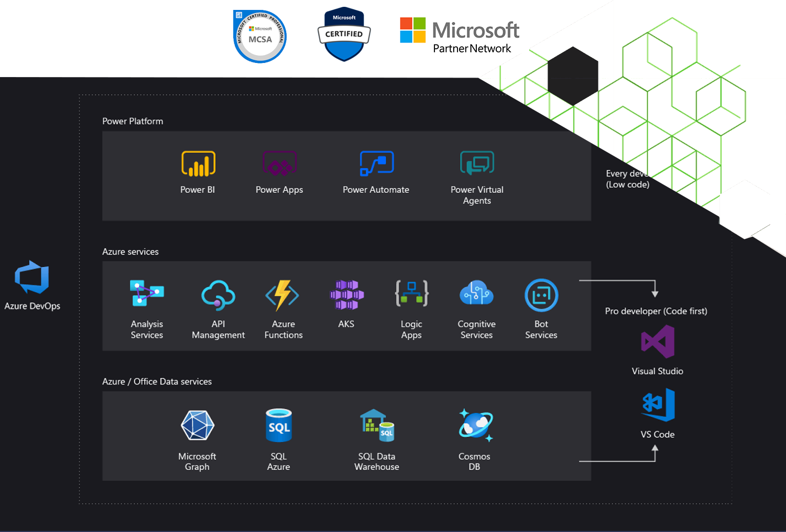Click the Analysis Services icon

point(147,293)
